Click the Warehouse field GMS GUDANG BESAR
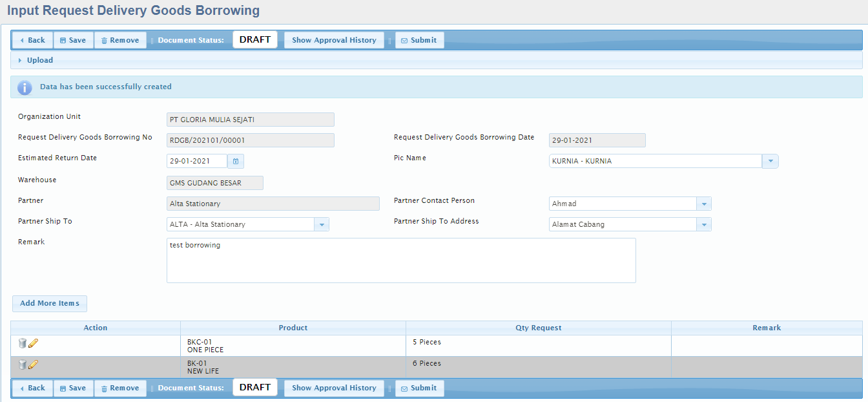The image size is (868, 402). coord(215,183)
